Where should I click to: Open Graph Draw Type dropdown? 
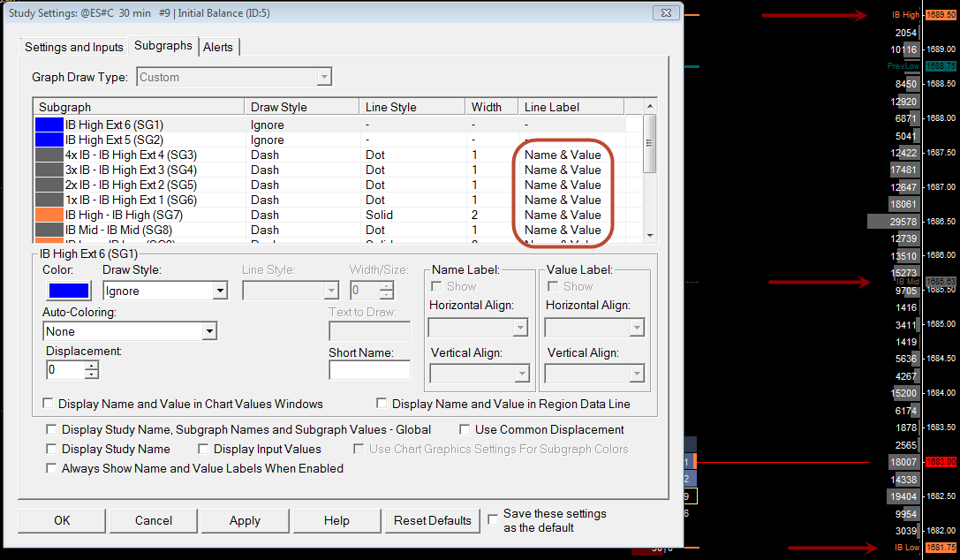click(x=324, y=77)
